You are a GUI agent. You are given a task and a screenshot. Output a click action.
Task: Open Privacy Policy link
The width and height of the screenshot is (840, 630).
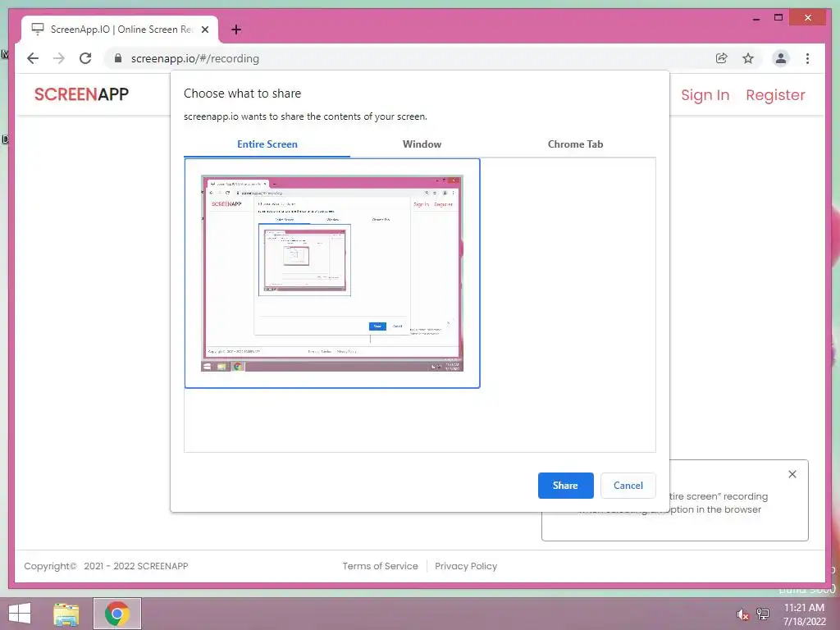(466, 566)
